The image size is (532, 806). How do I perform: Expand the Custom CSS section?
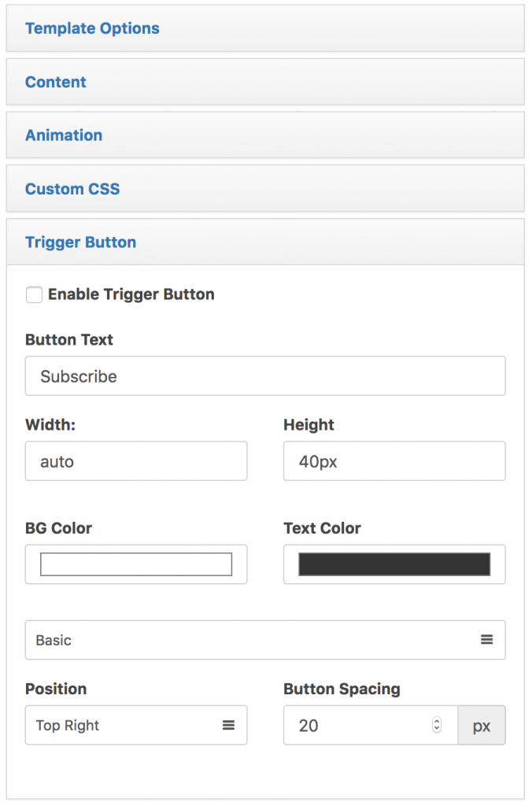[x=72, y=189]
